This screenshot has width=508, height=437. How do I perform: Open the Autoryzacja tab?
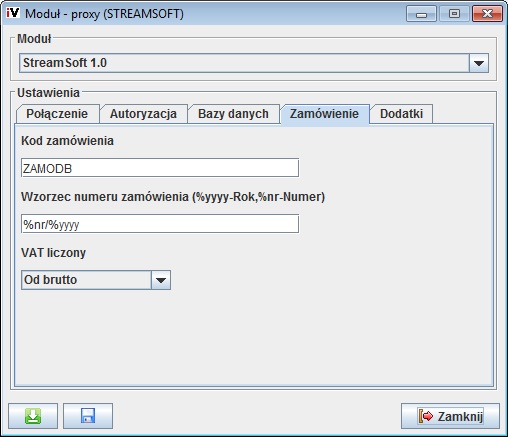143,114
